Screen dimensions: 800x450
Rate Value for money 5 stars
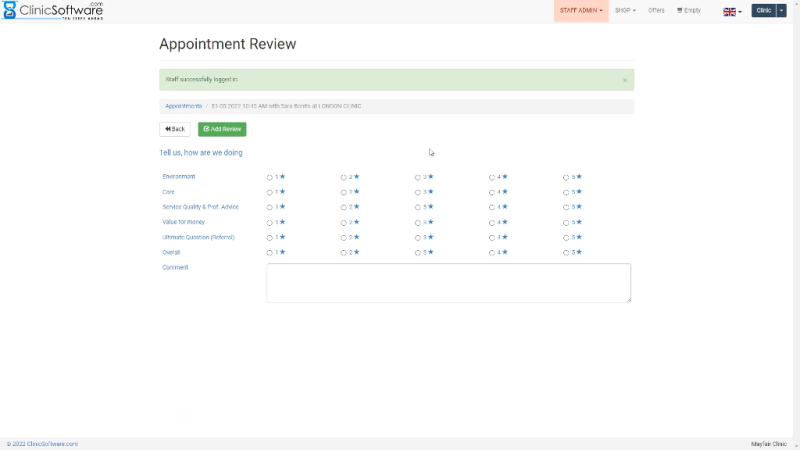pyautogui.click(x=566, y=223)
